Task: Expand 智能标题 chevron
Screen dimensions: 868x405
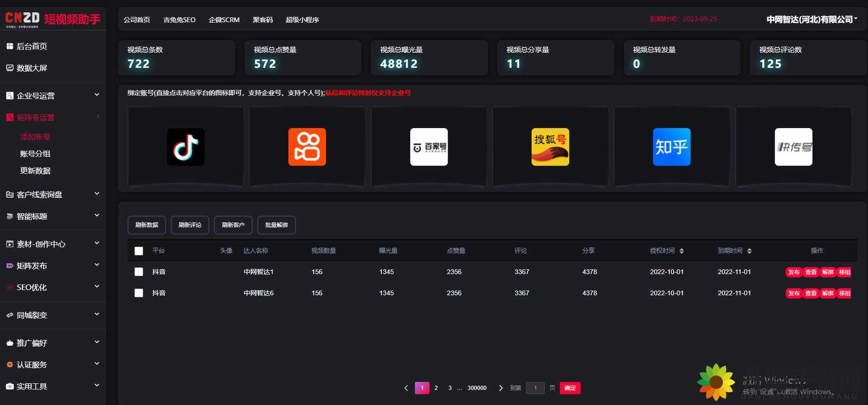Action: [97, 216]
